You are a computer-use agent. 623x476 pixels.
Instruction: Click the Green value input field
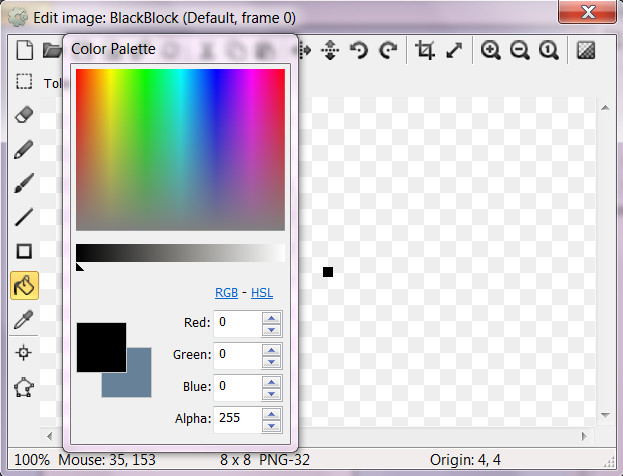237,354
